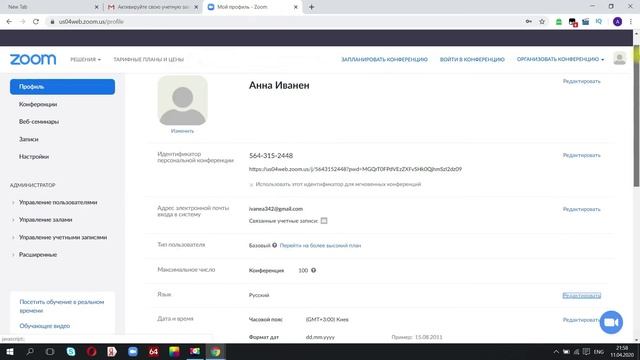Expand the РЕШЕНИЯ dropdown menu
The width and height of the screenshot is (640, 360).
(85, 60)
